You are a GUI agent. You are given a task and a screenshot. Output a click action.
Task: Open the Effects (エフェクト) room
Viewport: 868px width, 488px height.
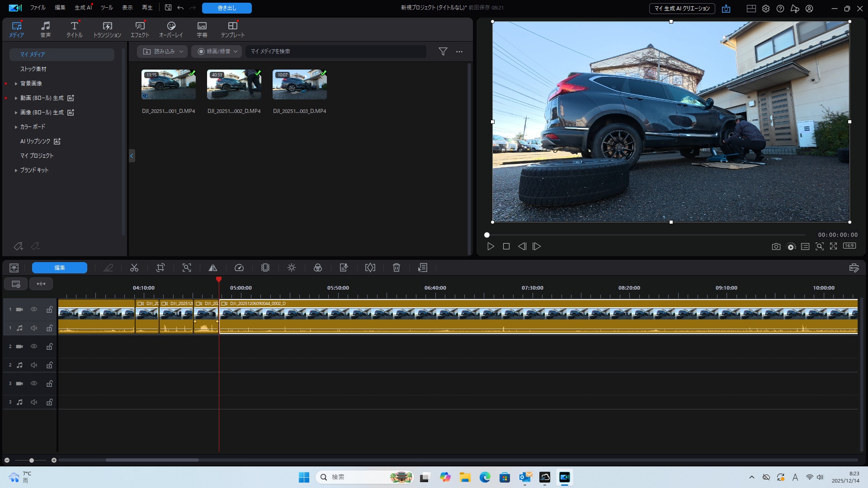tap(140, 29)
